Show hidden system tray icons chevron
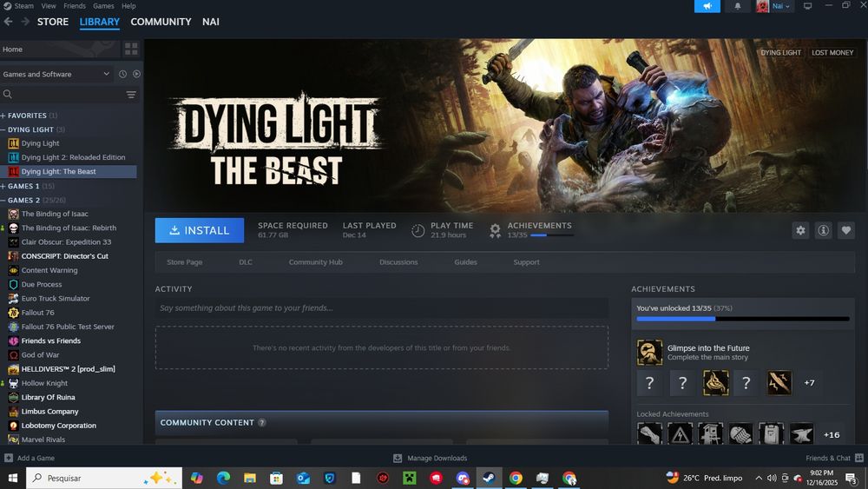 (759, 478)
